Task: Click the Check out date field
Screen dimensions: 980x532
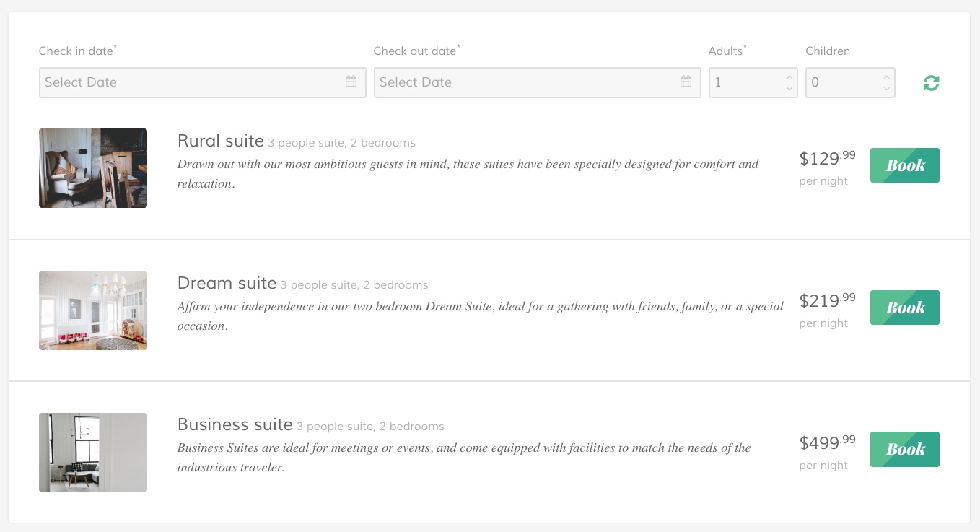Action: coord(522,82)
